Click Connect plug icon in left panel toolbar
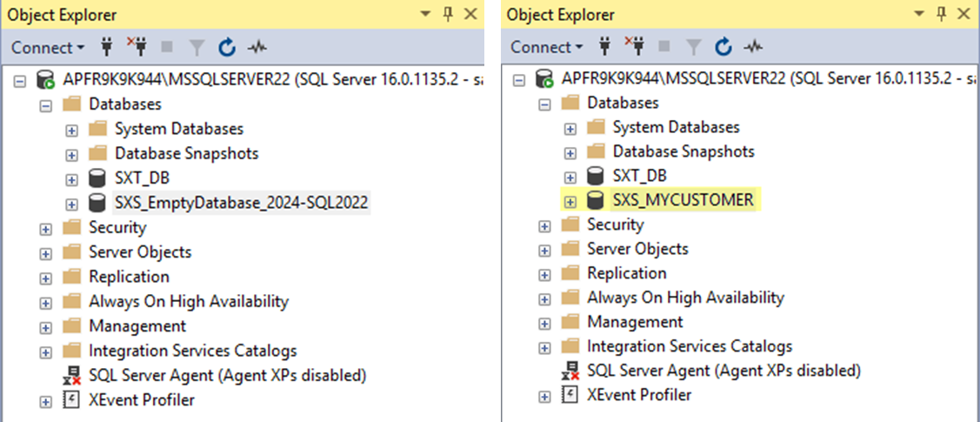Screen dimensions: 980x422 pyautogui.click(x=107, y=47)
